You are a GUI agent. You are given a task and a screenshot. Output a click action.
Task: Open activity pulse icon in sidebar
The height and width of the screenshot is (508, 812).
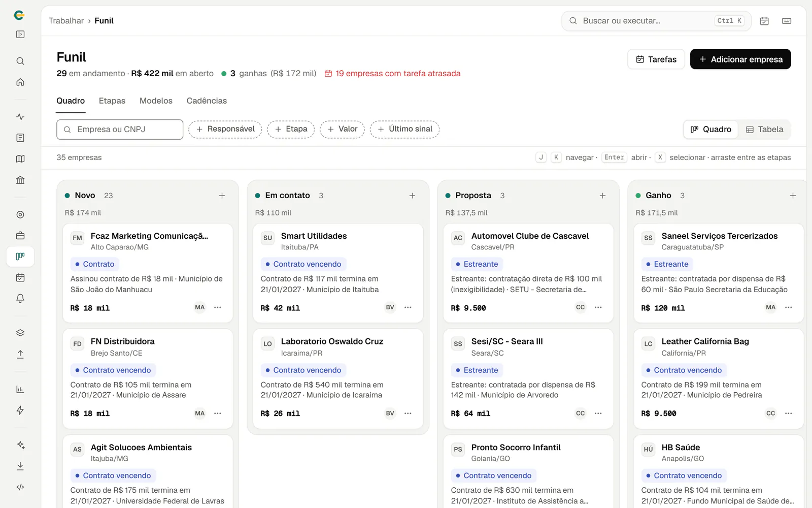(x=20, y=117)
